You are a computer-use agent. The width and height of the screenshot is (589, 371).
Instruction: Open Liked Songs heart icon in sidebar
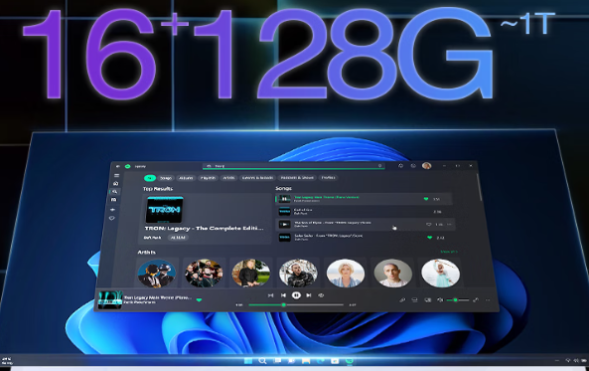click(112, 218)
